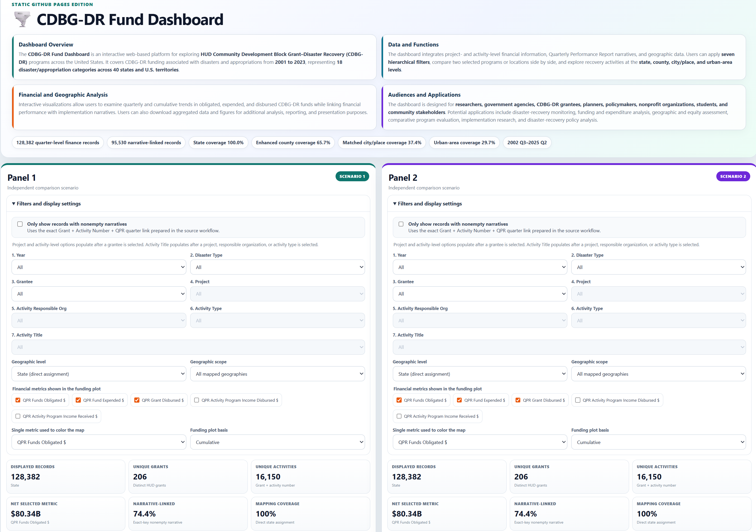The width and height of the screenshot is (756, 532).
Task: Click the CDBG-DR Fund Dashboard title
Action: click(130, 19)
